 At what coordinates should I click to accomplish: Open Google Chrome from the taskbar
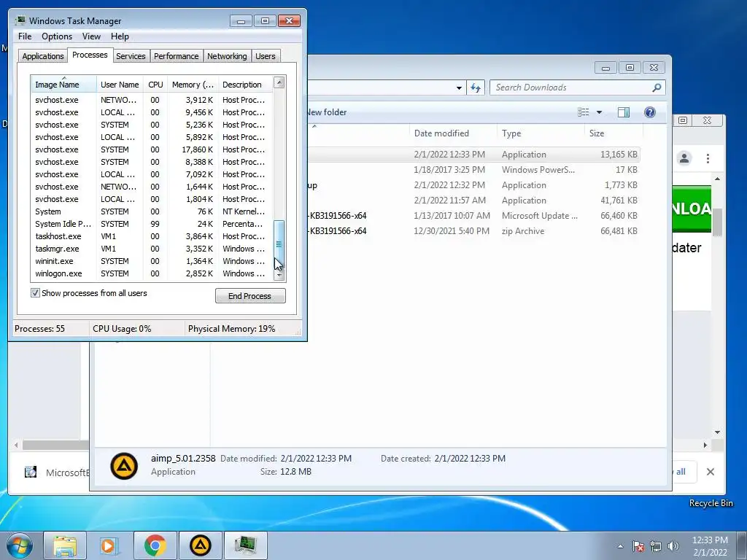click(155, 545)
